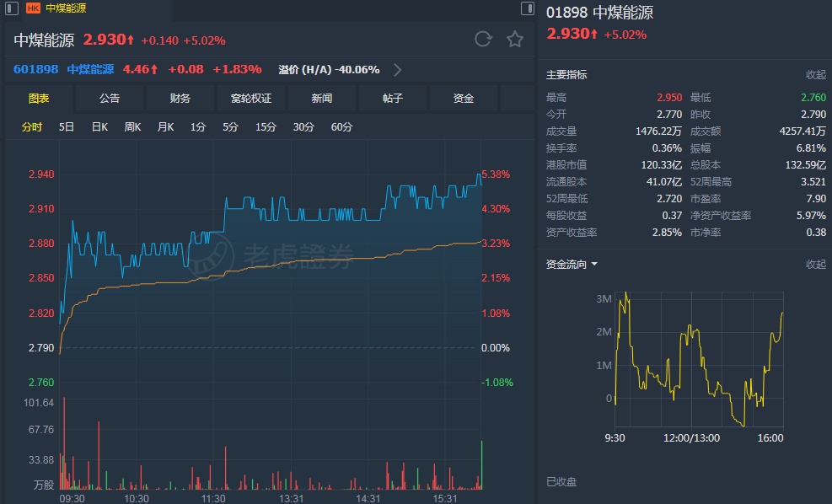Open the 帖子 tab

click(x=393, y=98)
